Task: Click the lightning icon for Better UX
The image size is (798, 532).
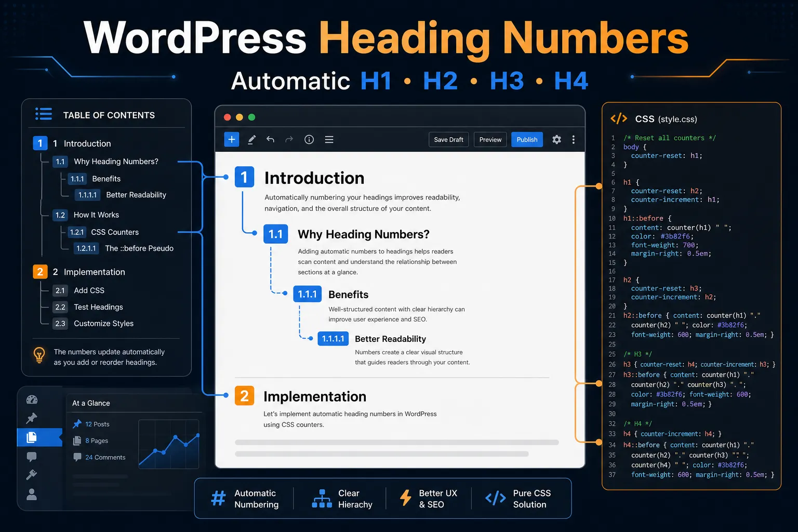Action: (x=406, y=498)
